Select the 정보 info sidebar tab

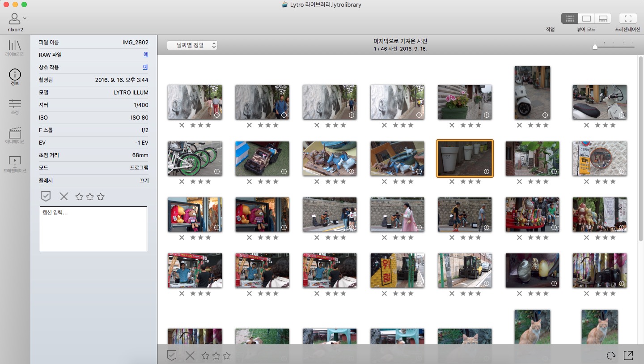coord(15,77)
